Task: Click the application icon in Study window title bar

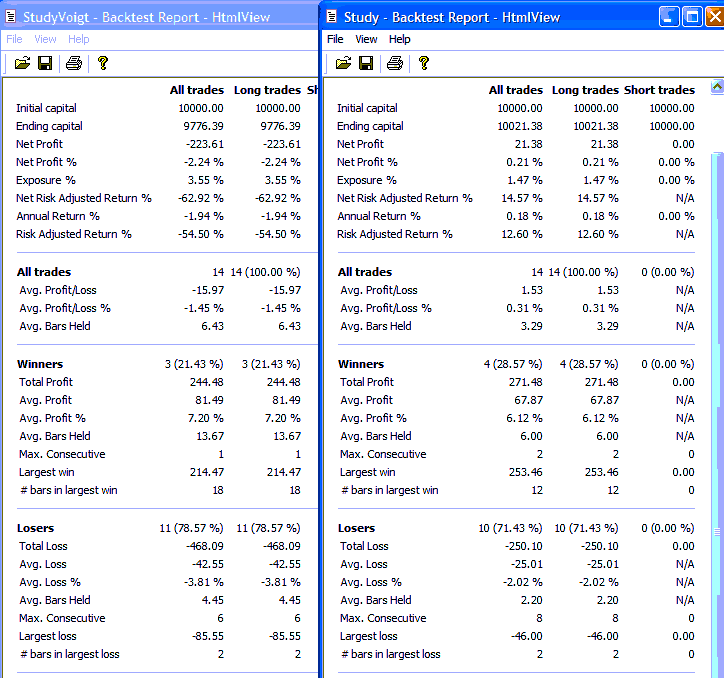Action: point(332,17)
